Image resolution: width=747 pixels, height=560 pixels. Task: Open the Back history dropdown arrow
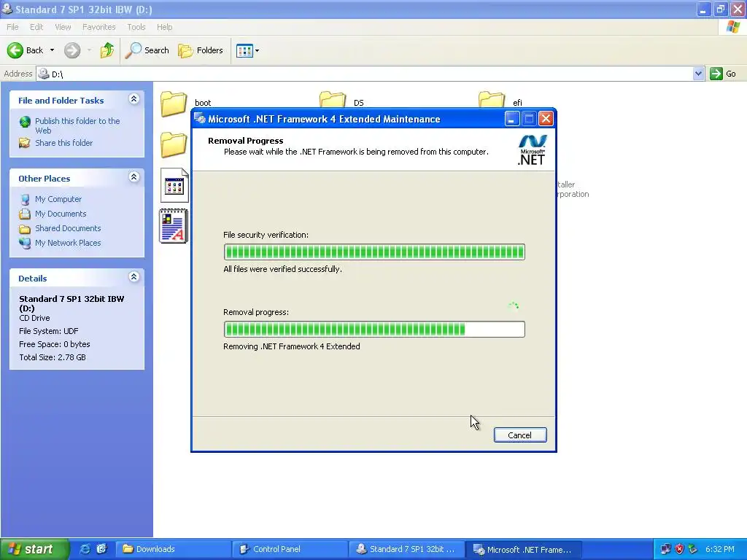click(52, 50)
